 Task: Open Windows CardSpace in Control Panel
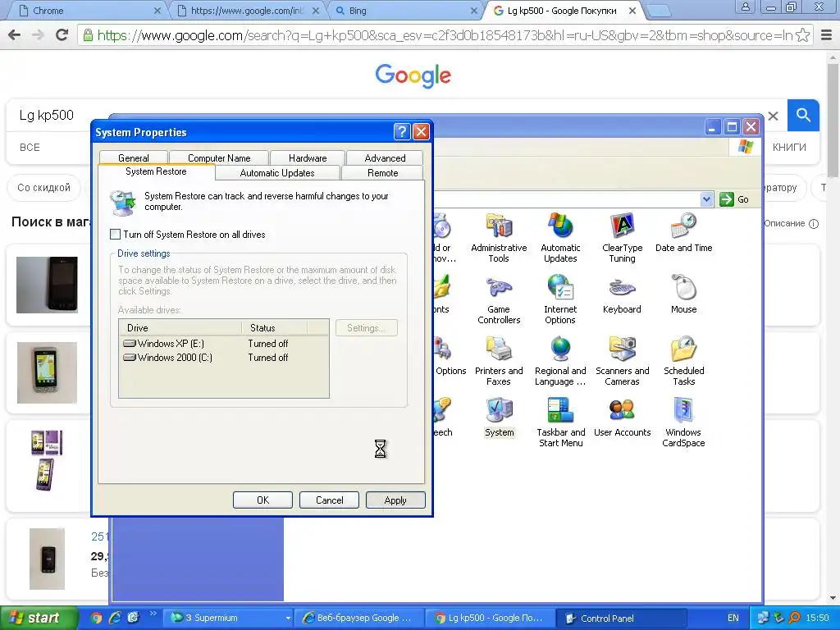click(x=683, y=422)
